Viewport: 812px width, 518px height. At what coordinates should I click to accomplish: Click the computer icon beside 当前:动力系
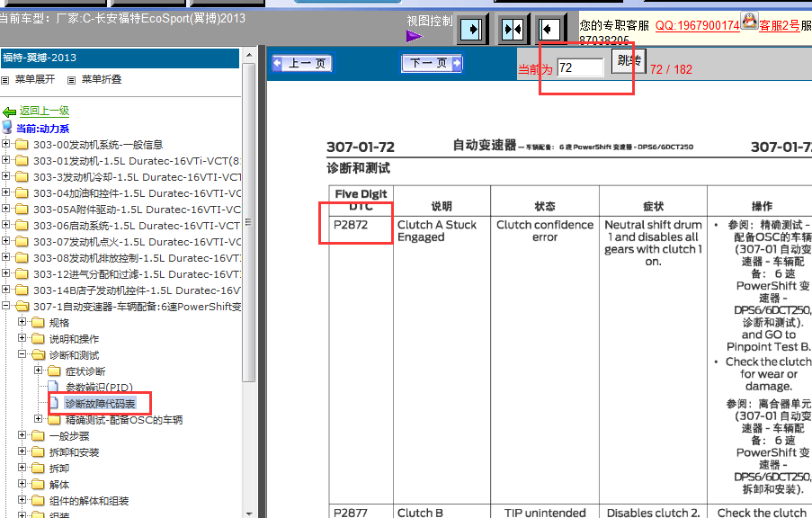[x=7, y=128]
